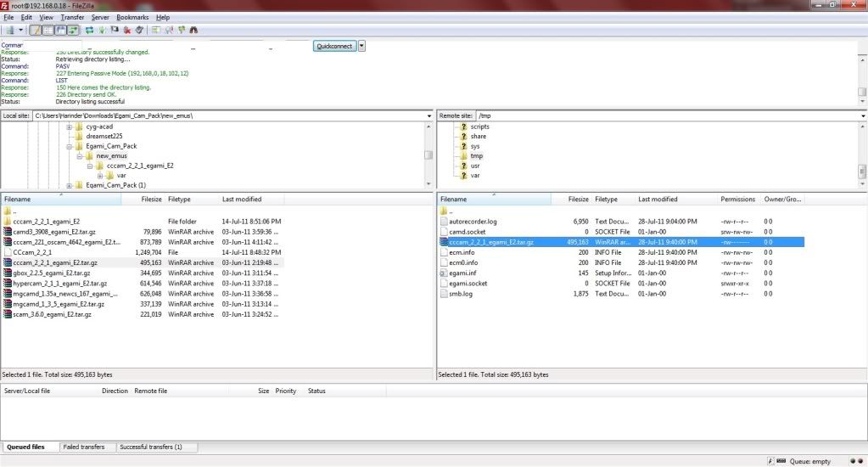Select remote file ecm0.info
This screenshot has width=868, height=467.
pyautogui.click(x=463, y=263)
